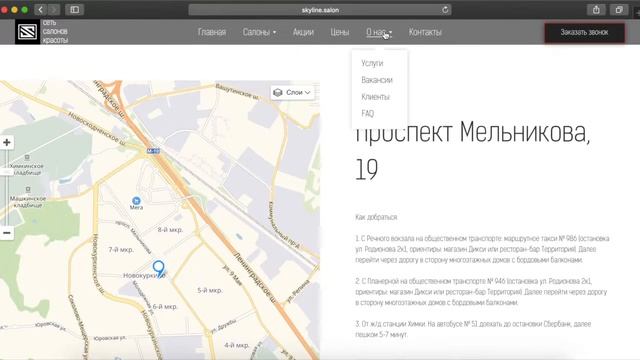640x360 pixels.
Task: Go forward with Safari forward arrow
Action: [53, 9]
